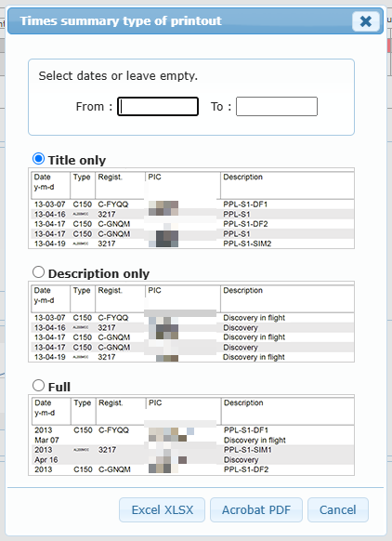Select the Title only radio option
Image resolution: width=392 pixels, height=541 pixels.
point(38,159)
